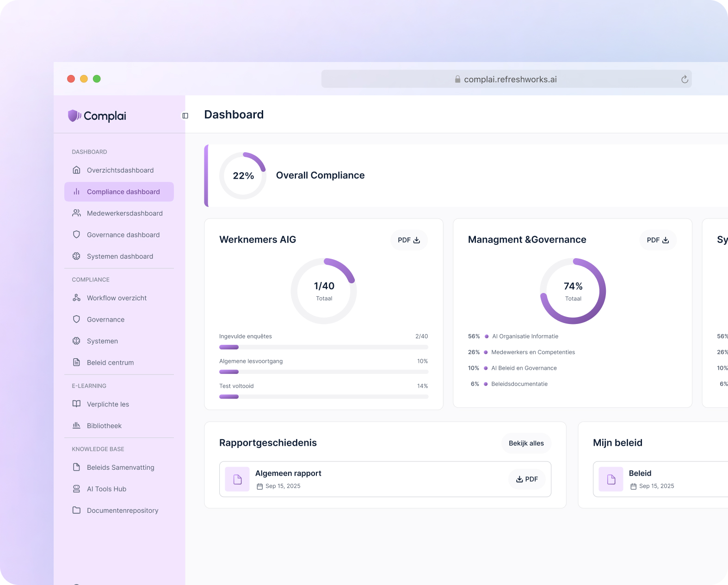Open Beleid centrum in the sidebar
This screenshot has width=728, height=585.
pos(110,363)
